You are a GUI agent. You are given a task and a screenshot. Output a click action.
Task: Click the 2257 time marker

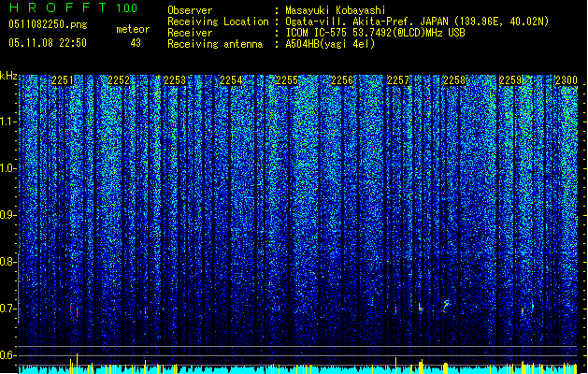(398, 79)
